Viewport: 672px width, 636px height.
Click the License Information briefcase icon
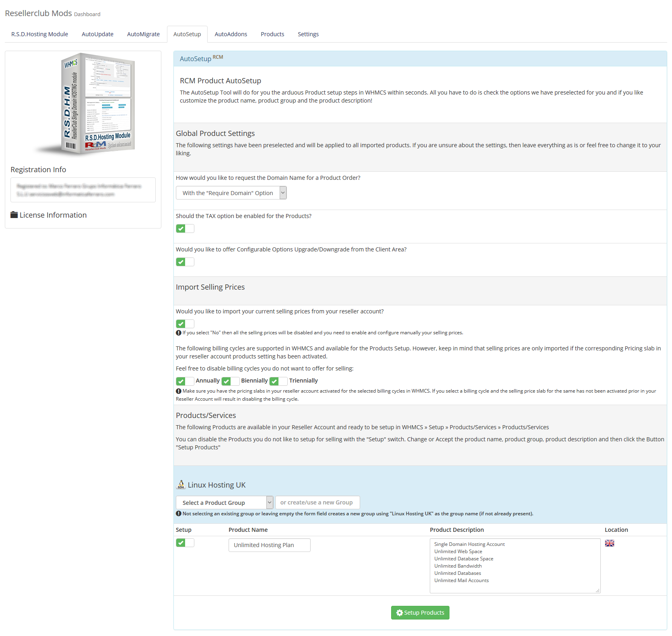click(14, 215)
